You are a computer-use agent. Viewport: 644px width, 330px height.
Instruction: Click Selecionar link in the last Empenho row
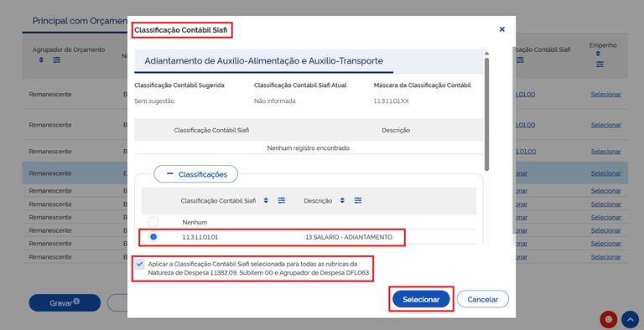(605, 257)
